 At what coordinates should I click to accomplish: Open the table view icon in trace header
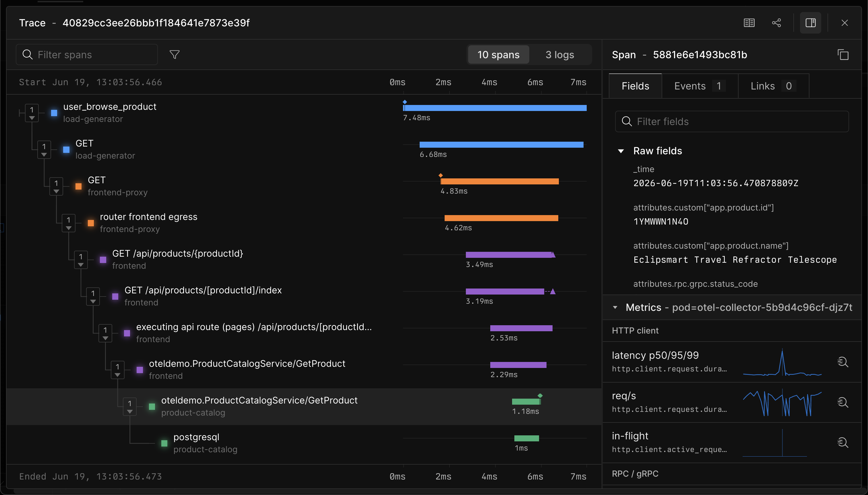click(749, 23)
